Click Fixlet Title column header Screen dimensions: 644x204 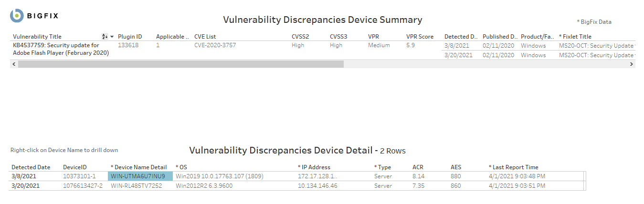[x=577, y=37]
